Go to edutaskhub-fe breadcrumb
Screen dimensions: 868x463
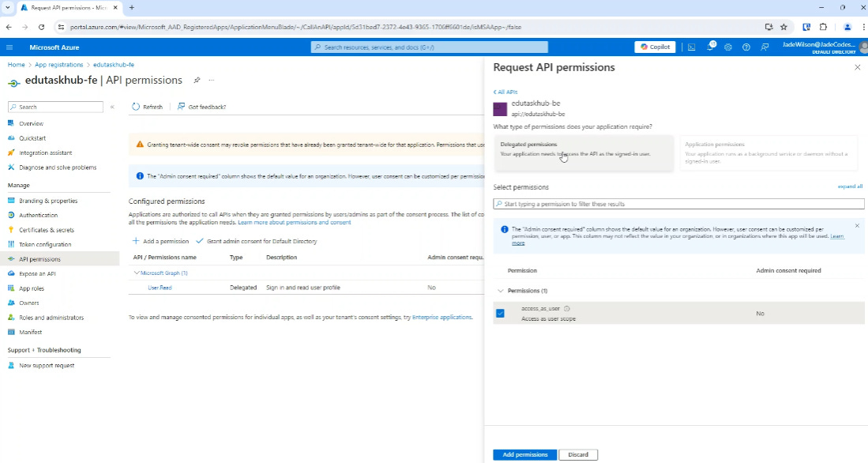click(114, 65)
